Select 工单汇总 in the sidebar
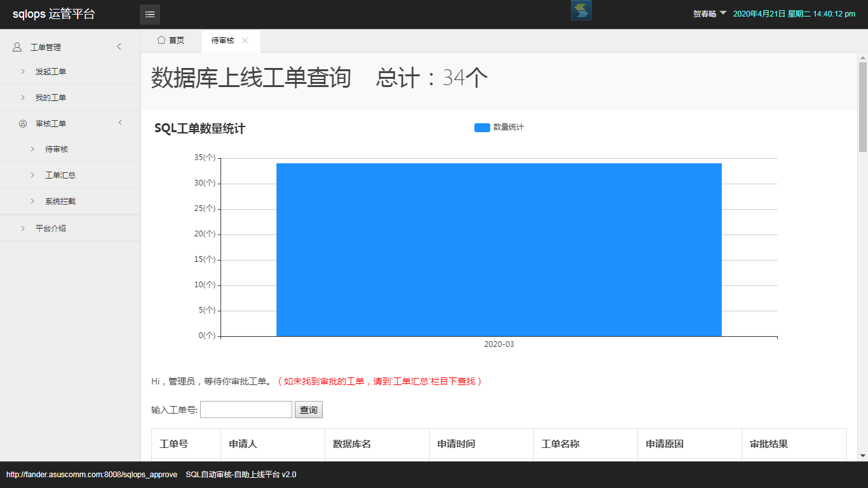The height and width of the screenshot is (488, 868). point(60,175)
